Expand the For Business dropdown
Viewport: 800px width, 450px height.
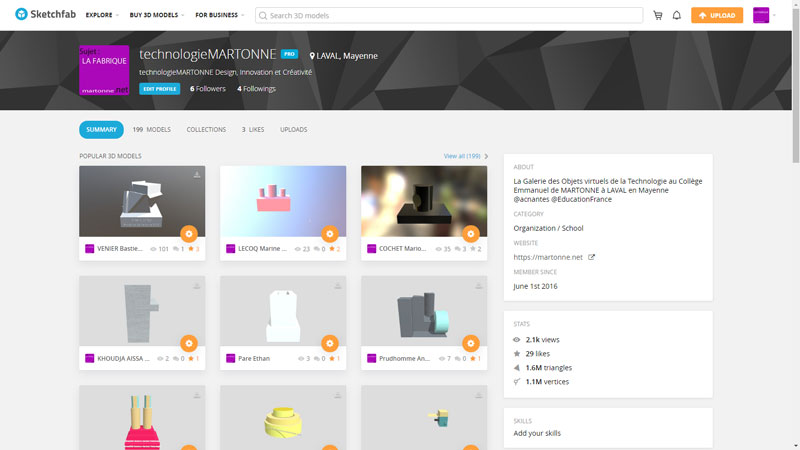[219, 15]
